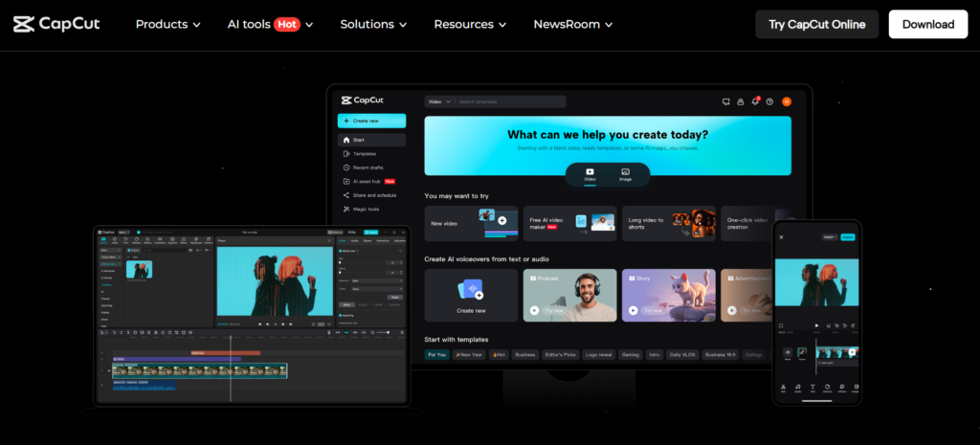The image size is (980, 445).
Task: Select the Logo reveal template filter
Action: click(599, 354)
